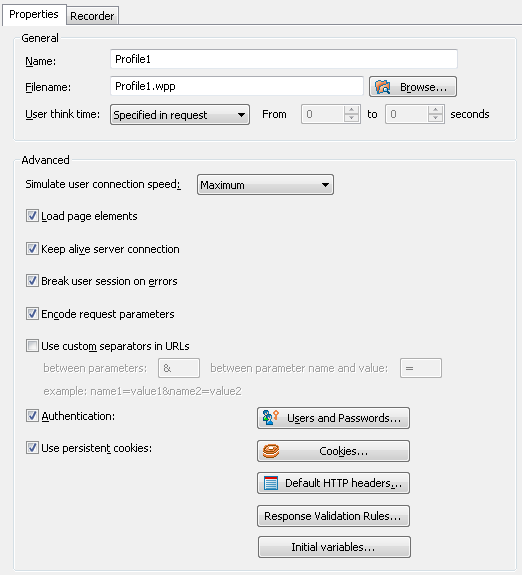The width and height of the screenshot is (522, 575).
Task: Toggle Use persistent cookies checkbox
Action: (32, 448)
